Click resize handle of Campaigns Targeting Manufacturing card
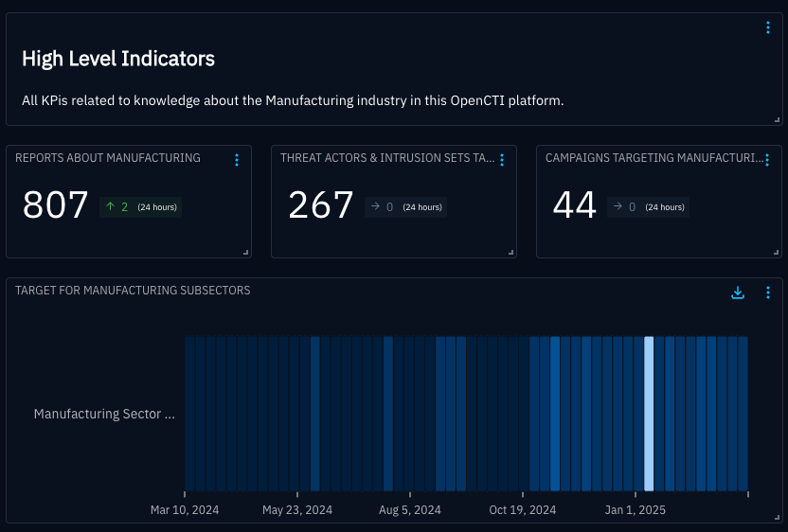The height and width of the screenshot is (532, 788). click(776, 252)
